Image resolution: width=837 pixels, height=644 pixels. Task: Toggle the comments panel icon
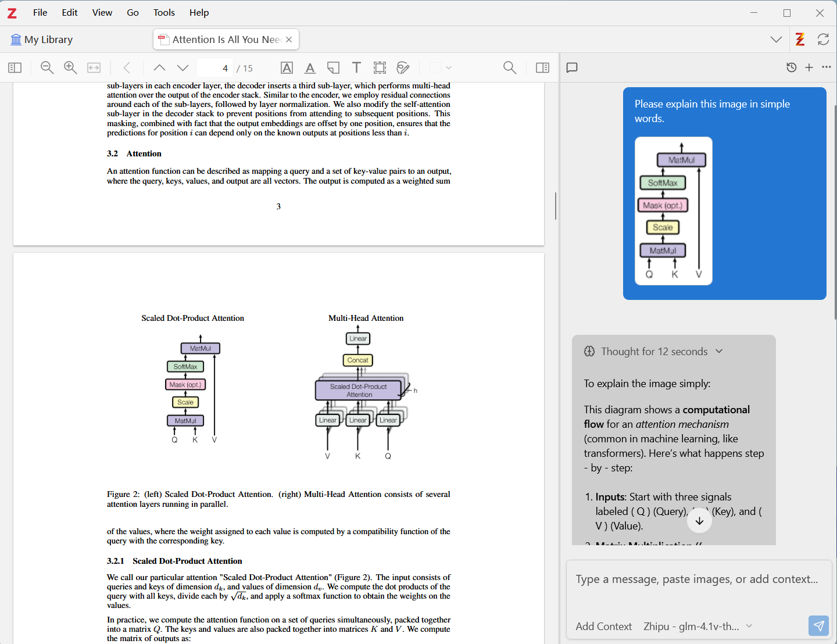(x=572, y=67)
